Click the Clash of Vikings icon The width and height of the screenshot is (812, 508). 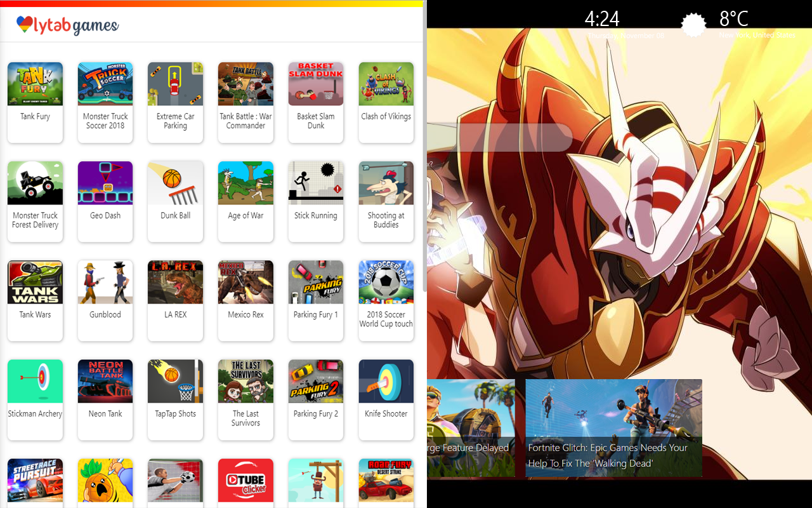coord(386,84)
